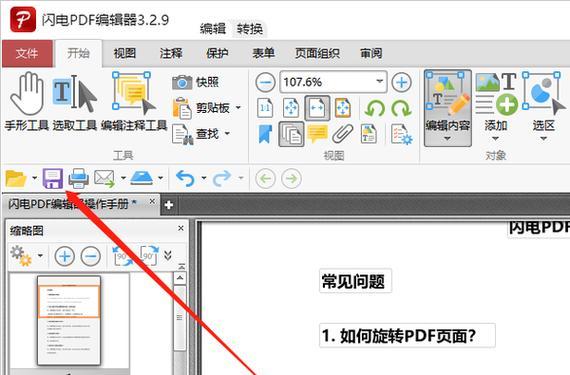This screenshot has width=570, height=375.
Task: Click the Edit (编辑) title bar button
Action: (213, 28)
